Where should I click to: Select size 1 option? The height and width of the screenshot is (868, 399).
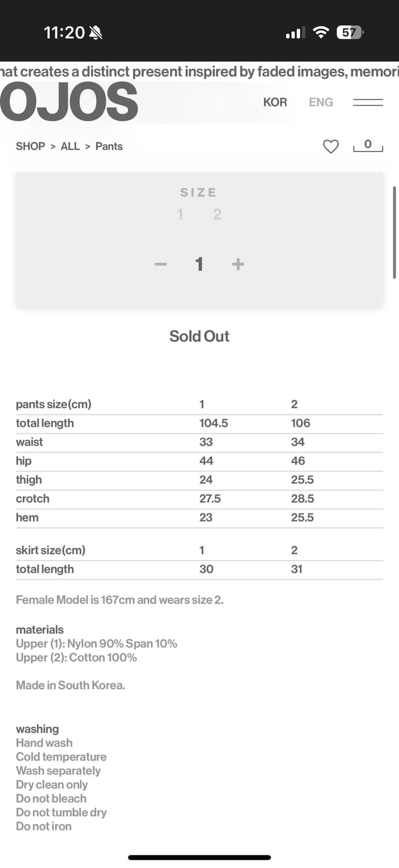180,215
